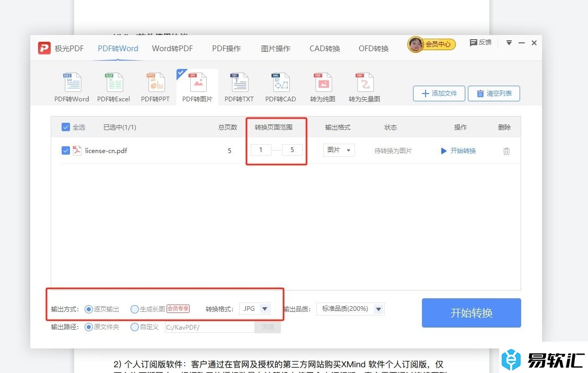Open the 图片 output format dropdown
This screenshot has width=588, height=373.
(339, 150)
